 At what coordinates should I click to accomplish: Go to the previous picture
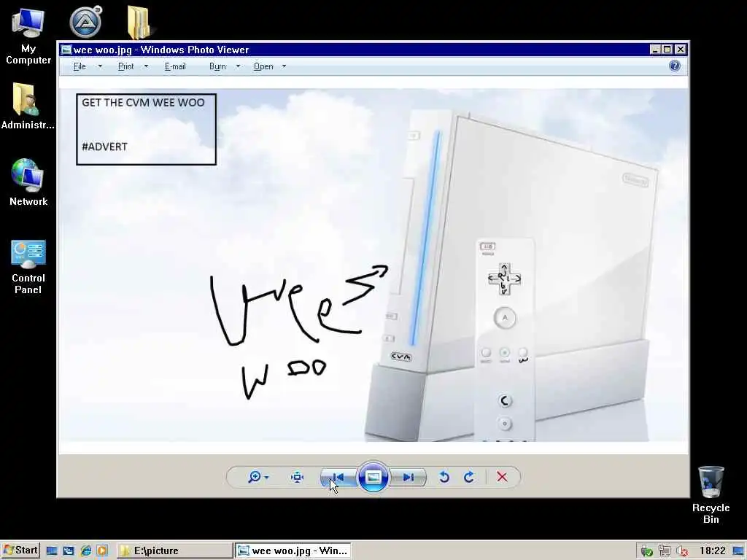click(338, 477)
